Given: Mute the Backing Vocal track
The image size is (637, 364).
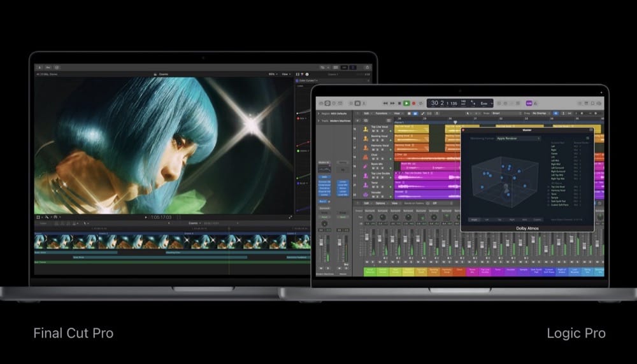Looking at the screenshot, I should (x=373, y=141).
